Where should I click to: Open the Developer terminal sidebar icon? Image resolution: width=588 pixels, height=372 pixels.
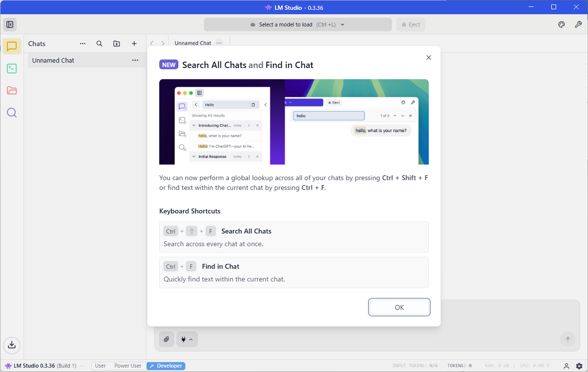pos(12,69)
